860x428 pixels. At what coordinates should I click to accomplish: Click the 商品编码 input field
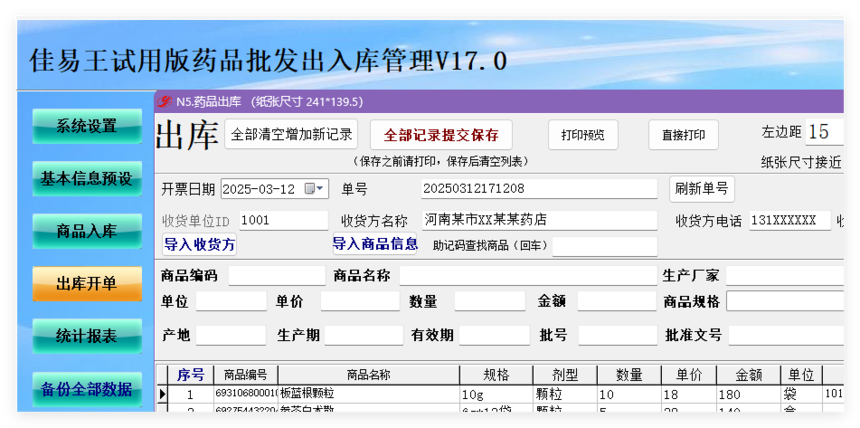point(277,275)
